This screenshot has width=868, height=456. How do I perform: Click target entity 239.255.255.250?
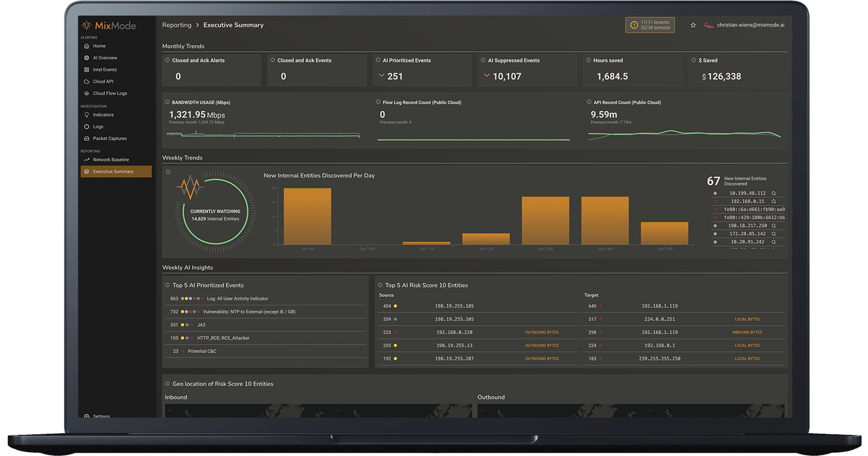659,359
